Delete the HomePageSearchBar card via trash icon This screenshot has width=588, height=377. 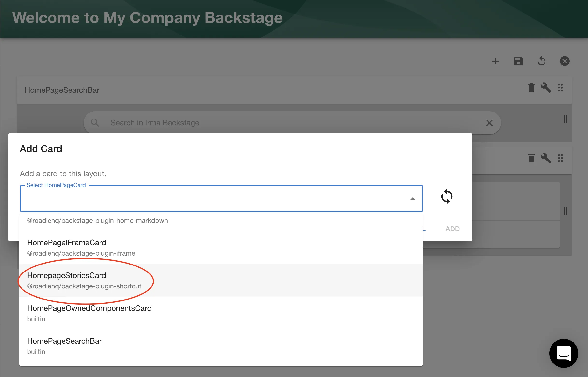click(531, 88)
